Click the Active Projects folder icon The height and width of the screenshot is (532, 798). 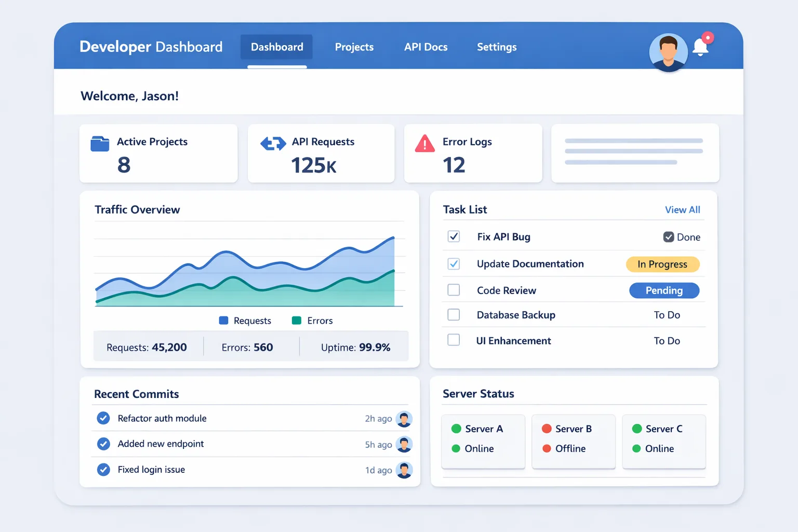pyautogui.click(x=100, y=143)
